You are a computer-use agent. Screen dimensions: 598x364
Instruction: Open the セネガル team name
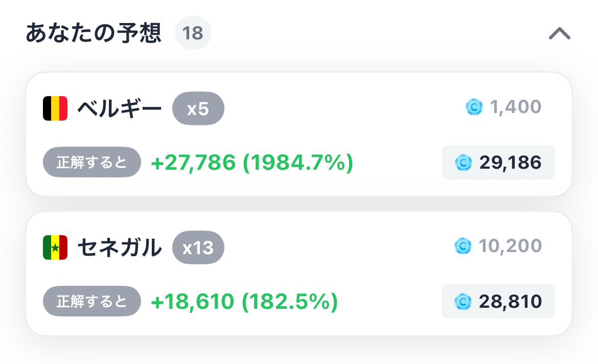(120, 247)
